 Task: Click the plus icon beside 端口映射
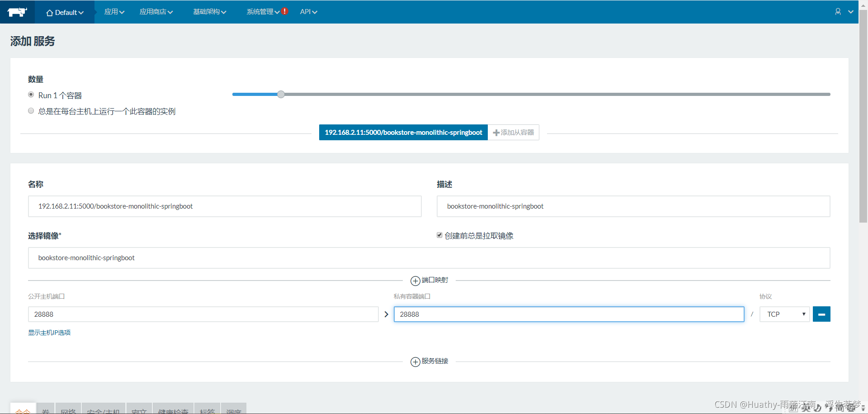tap(415, 281)
